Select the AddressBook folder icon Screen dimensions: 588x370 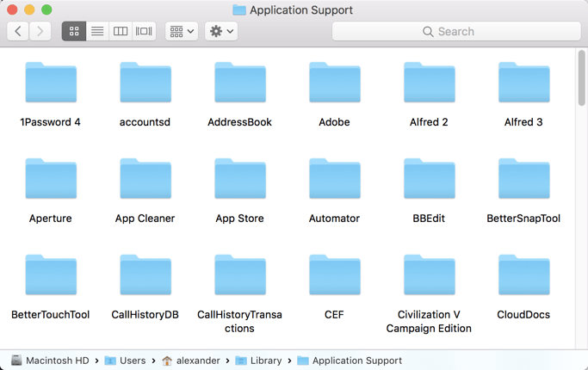tap(240, 82)
